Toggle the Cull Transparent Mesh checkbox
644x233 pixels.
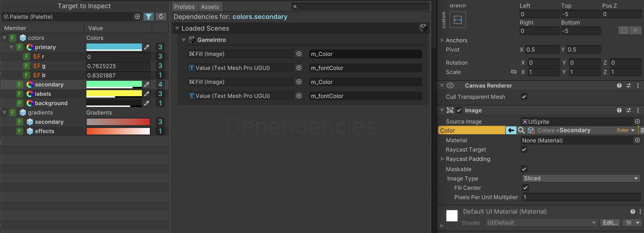(524, 97)
